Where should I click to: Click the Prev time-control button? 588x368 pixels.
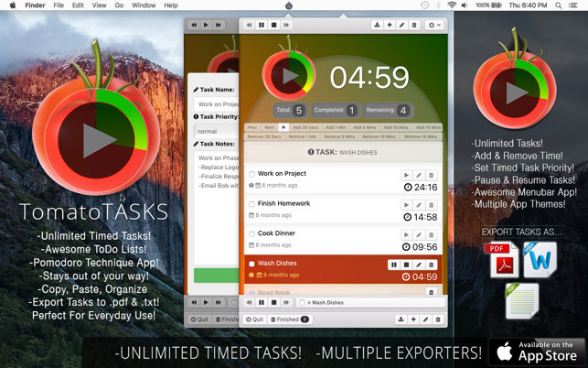click(x=252, y=127)
